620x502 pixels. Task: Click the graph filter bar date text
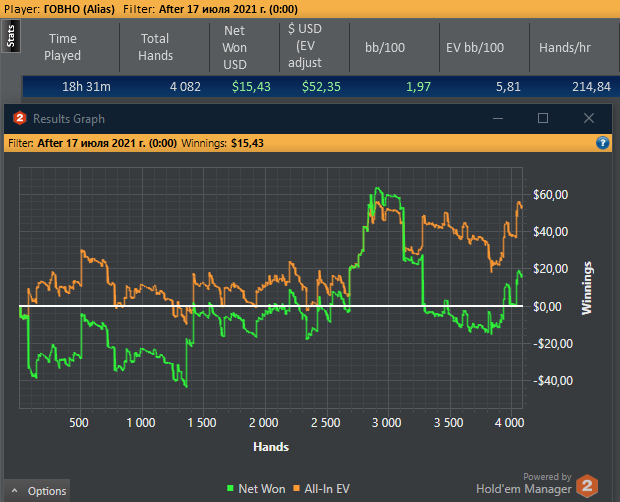point(107,143)
